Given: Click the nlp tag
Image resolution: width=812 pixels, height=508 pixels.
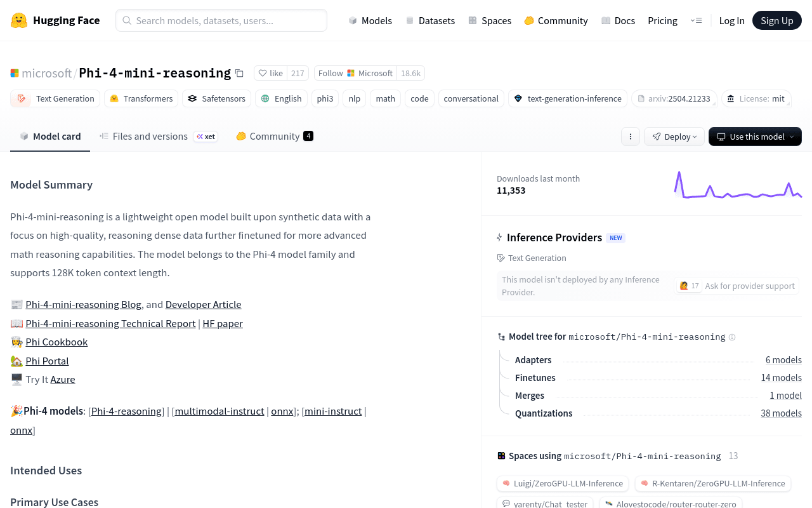Looking at the screenshot, I should click(x=355, y=98).
